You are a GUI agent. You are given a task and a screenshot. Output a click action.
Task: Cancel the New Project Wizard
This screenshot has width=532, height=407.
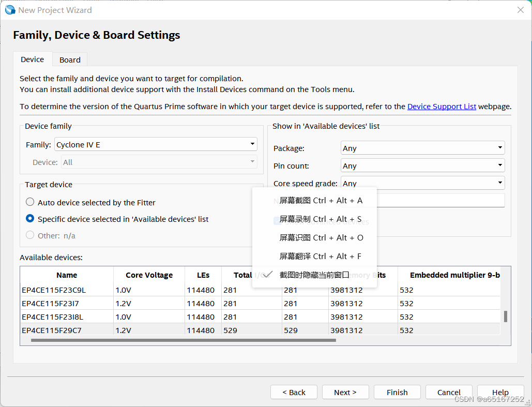tap(449, 392)
